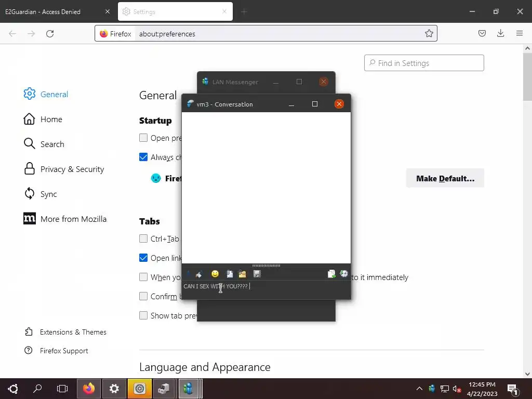The height and width of the screenshot is (399, 532).
Task: Select the Settings browser tab
Action: tap(175, 11)
